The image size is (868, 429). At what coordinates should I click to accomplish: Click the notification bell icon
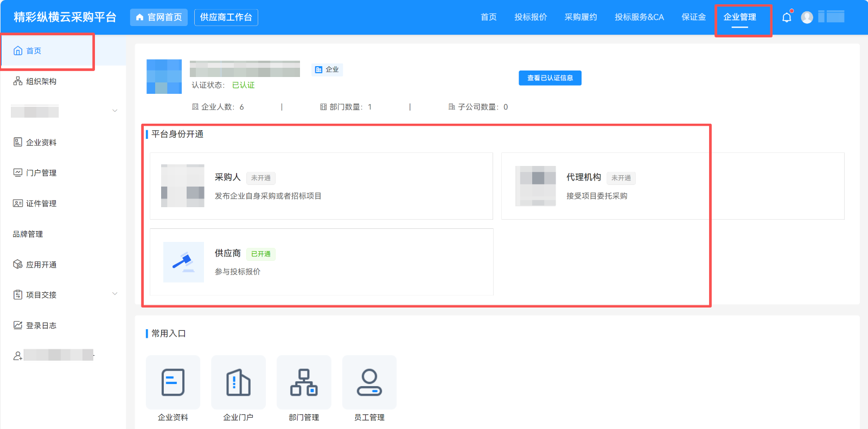(x=787, y=17)
